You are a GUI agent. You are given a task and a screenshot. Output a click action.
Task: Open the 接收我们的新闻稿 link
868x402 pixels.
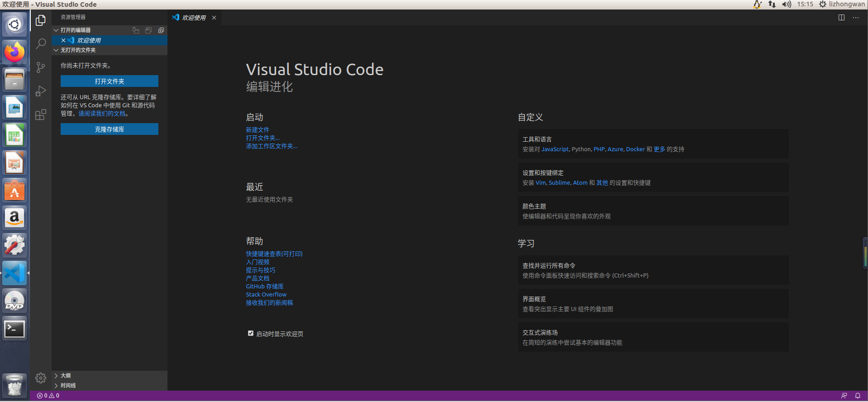tap(269, 303)
